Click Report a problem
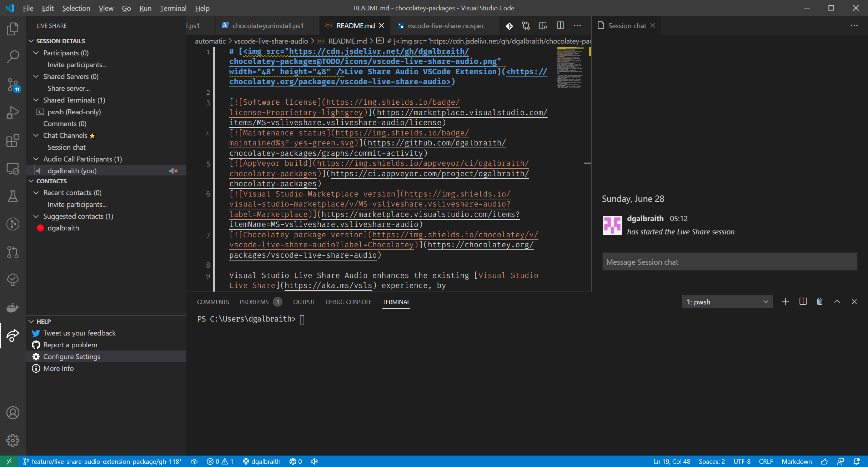This screenshot has width=868, height=467. click(x=70, y=345)
